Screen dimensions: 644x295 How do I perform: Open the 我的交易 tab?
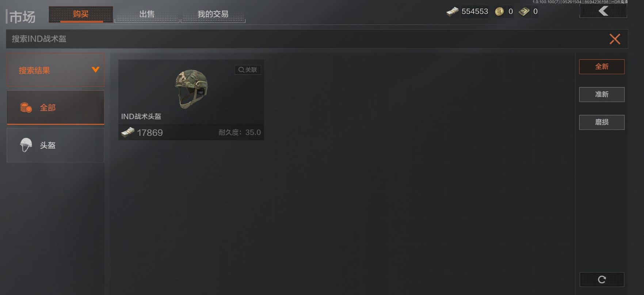[213, 15]
